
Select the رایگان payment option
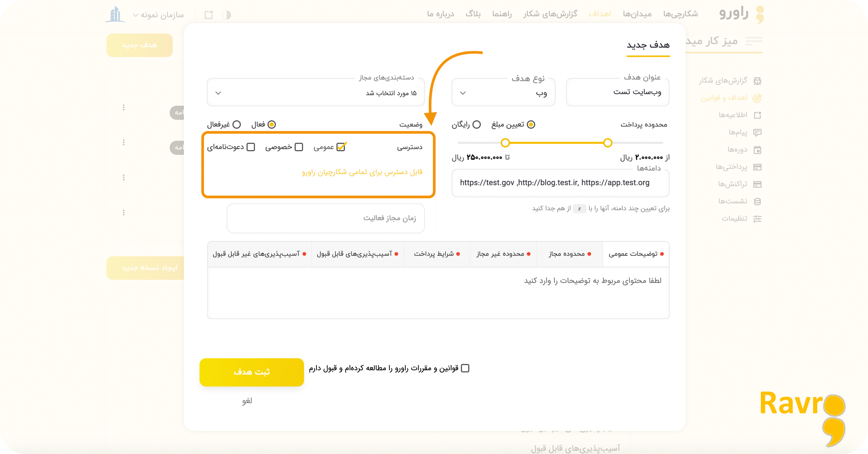coord(476,125)
